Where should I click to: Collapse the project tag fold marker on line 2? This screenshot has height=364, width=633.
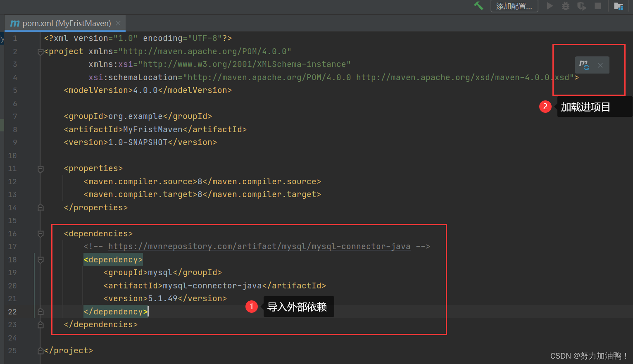tap(40, 52)
